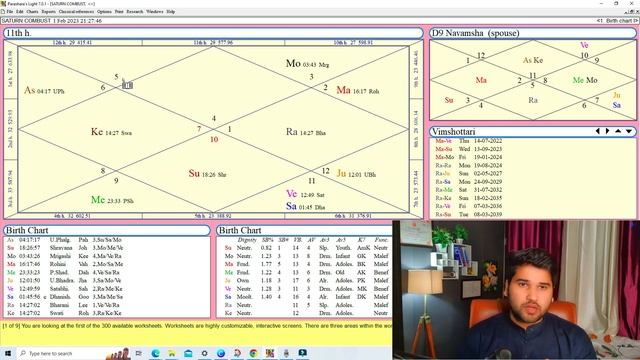640x360 pixels.
Task: Open Microsoft Edge from the taskbar
Action: [156, 353]
